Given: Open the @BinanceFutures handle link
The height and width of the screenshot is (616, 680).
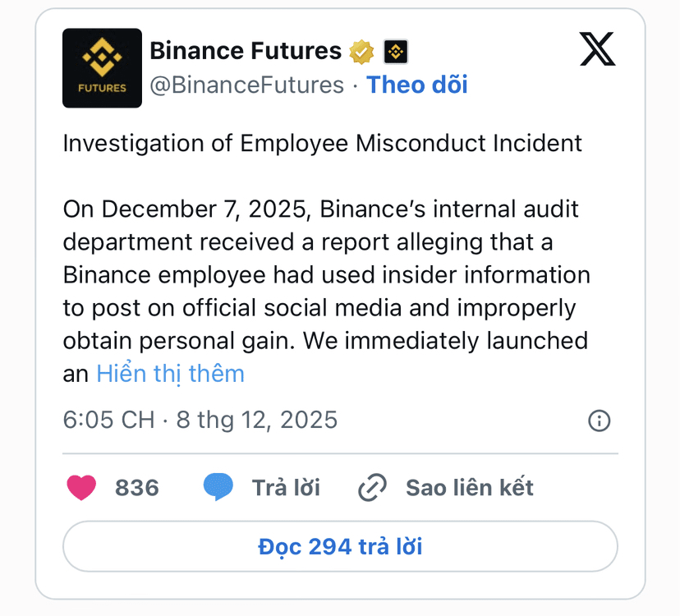Looking at the screenshot, I should click(x=246, y=85).
